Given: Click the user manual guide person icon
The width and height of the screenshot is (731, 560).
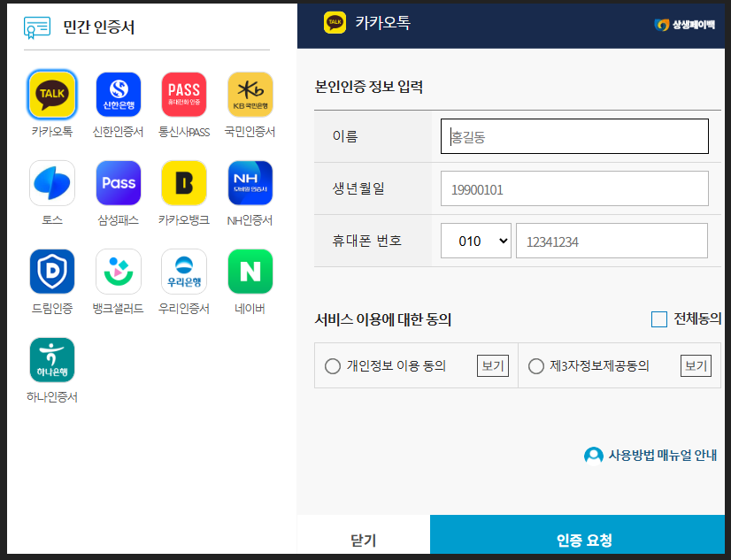Looking at the screenshot, I should pyautogui.click(x=594, y=456).
